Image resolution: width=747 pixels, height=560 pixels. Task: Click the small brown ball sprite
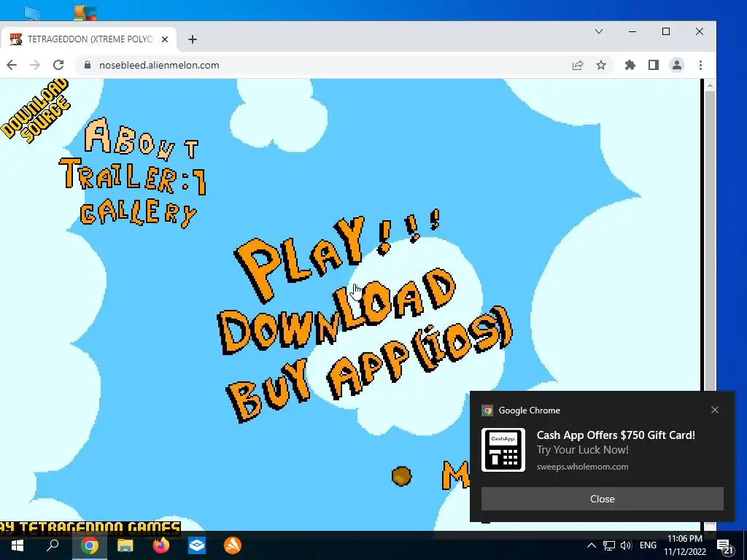(402, 475)
